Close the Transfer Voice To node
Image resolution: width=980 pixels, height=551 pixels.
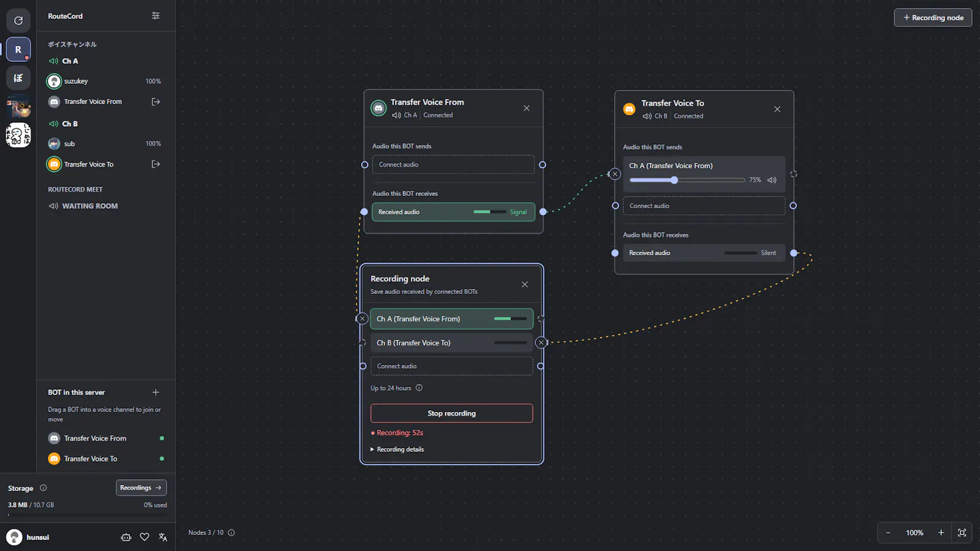click(777, 109)
